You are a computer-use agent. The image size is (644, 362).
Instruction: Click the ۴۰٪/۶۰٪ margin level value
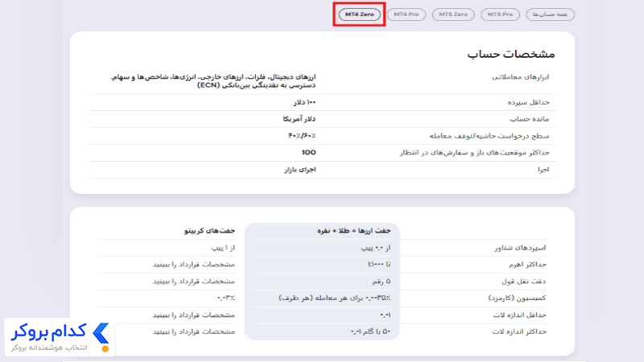coord(302,136)
